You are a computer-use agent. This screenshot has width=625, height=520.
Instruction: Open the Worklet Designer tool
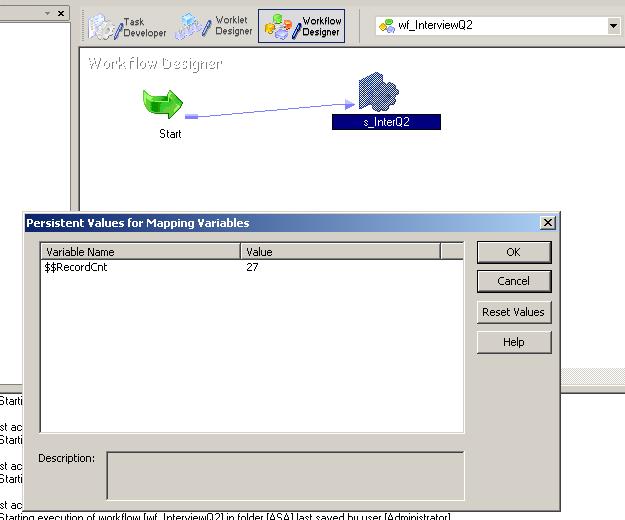coord(214,26)
